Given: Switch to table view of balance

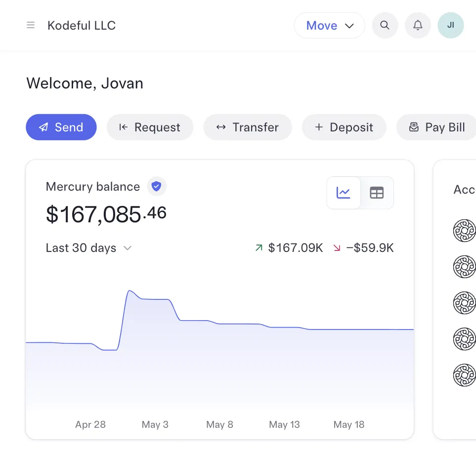Looking at the screenshot, I should 377,193.
